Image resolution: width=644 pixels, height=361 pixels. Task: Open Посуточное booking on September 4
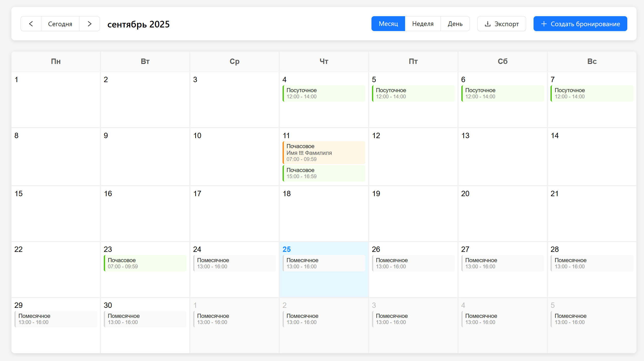pos(324,93)
